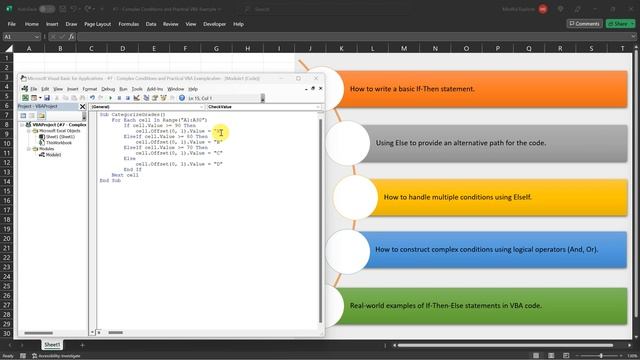640x360 pixels.
Task: Toggle Design Mode icon in VBA toolbar
Action: click(x=137, y=98)
